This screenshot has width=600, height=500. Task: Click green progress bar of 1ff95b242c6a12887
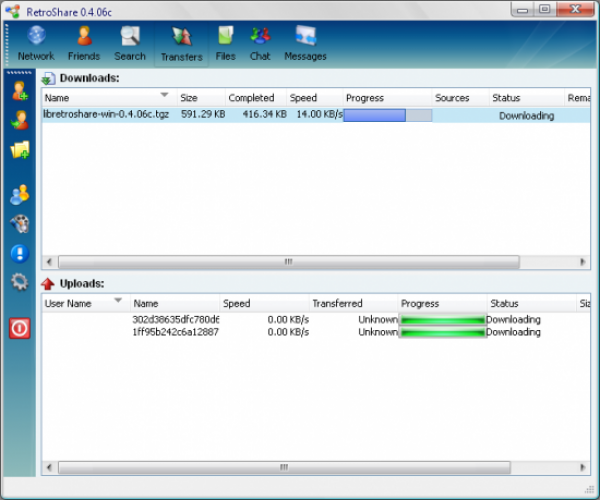click(x=442, y=332)
